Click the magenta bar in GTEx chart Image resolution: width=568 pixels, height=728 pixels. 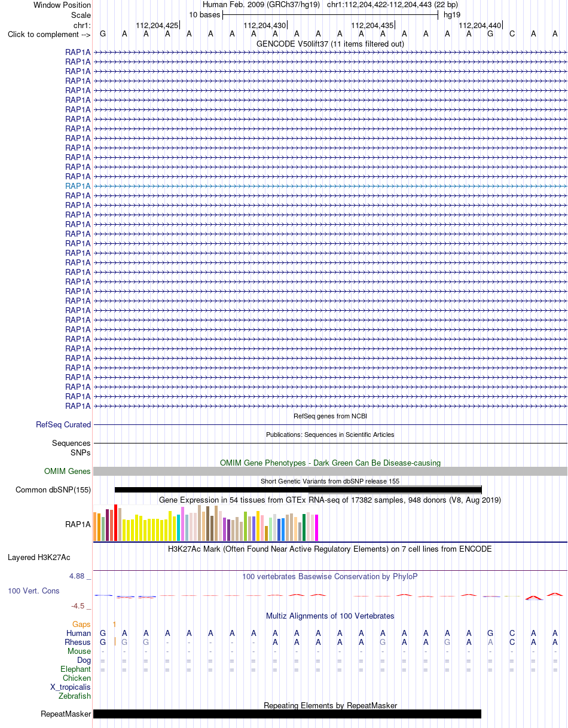pos(316,528)
